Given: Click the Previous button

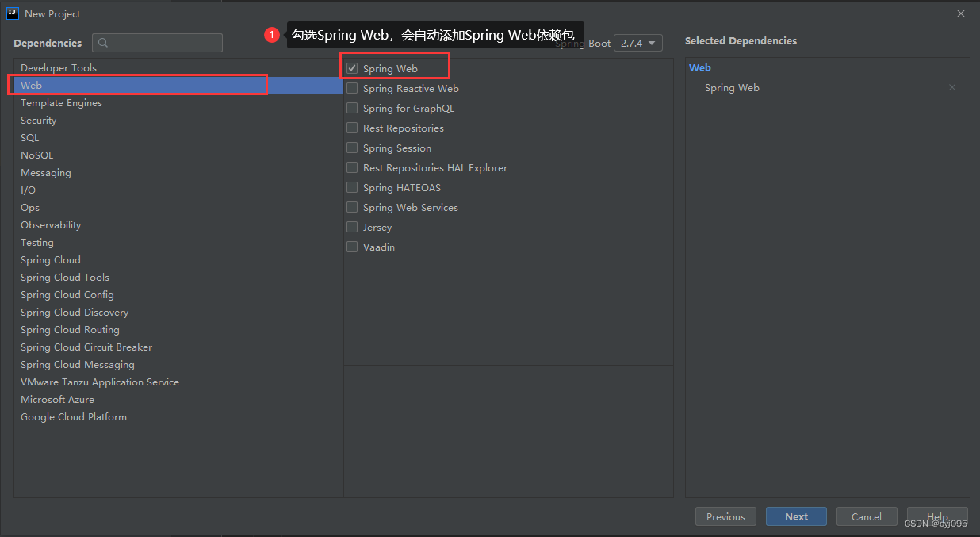Looking at the screenshot, I should 725,517.
